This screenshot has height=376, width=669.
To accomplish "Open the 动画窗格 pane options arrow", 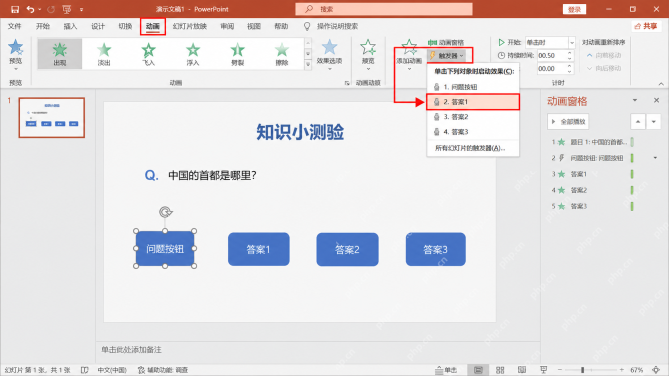I will coord(634,100).
